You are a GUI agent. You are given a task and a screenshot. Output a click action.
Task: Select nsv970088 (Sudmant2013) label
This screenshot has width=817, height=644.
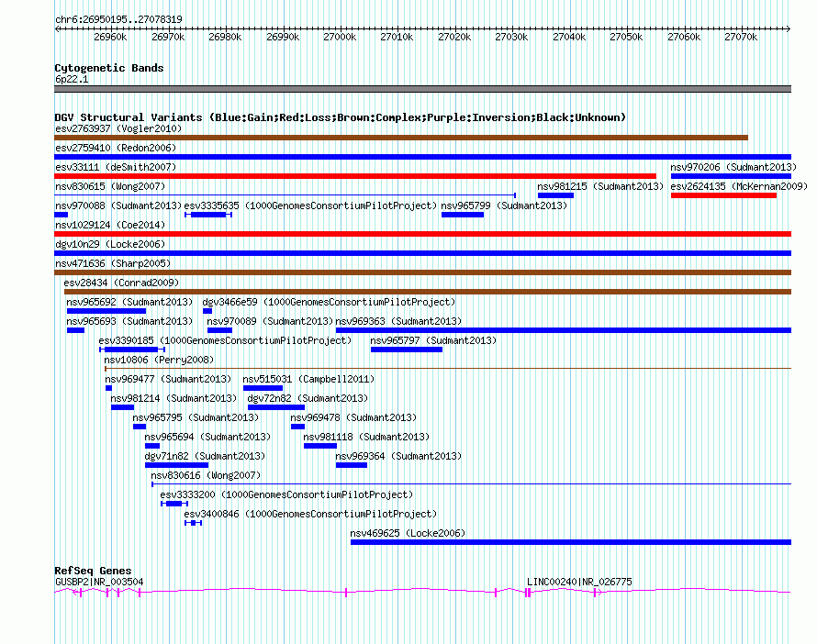(x=118, y=205)
